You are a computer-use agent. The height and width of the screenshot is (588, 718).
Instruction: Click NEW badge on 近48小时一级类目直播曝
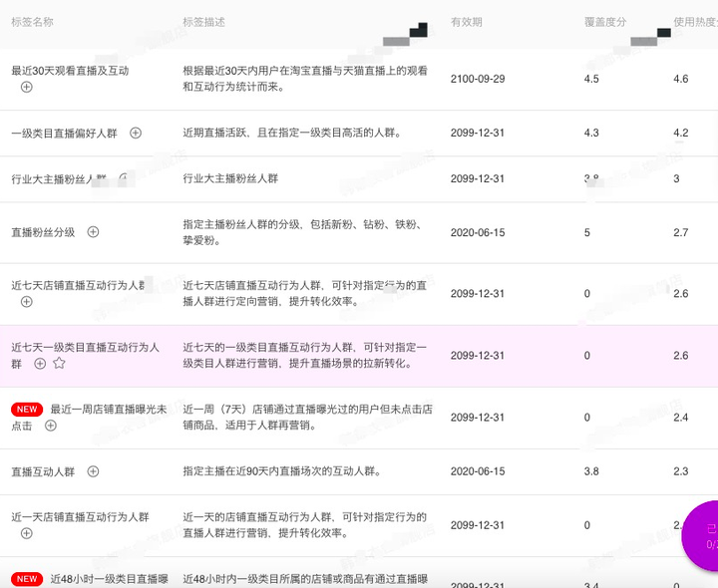[x=27, y=579]
